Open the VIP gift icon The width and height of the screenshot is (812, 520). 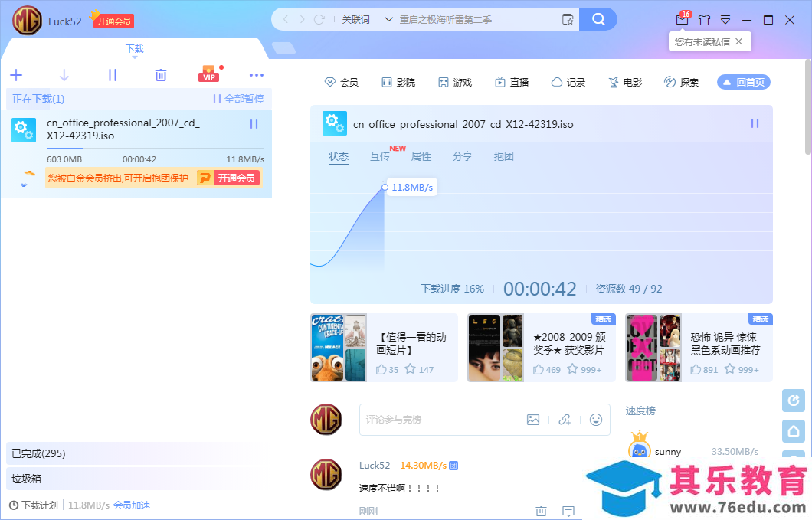click(208, 74)
